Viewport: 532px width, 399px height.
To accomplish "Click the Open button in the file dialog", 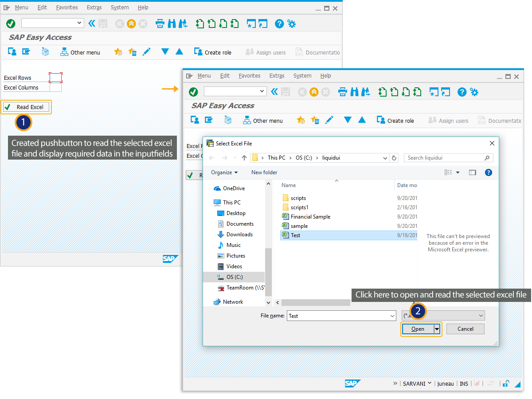I will click(x=418, y=329).
